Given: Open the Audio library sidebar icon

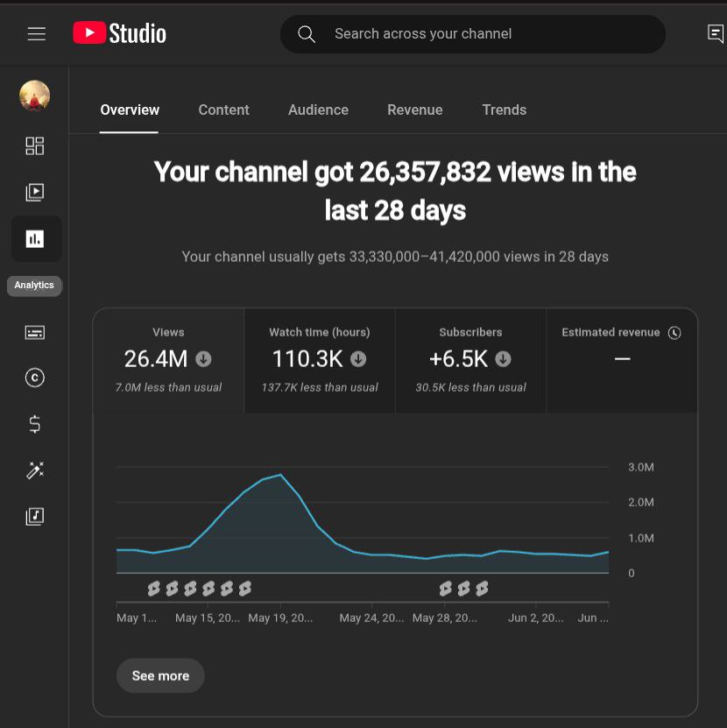Looking at the screenshot, I should pos(35,516).
